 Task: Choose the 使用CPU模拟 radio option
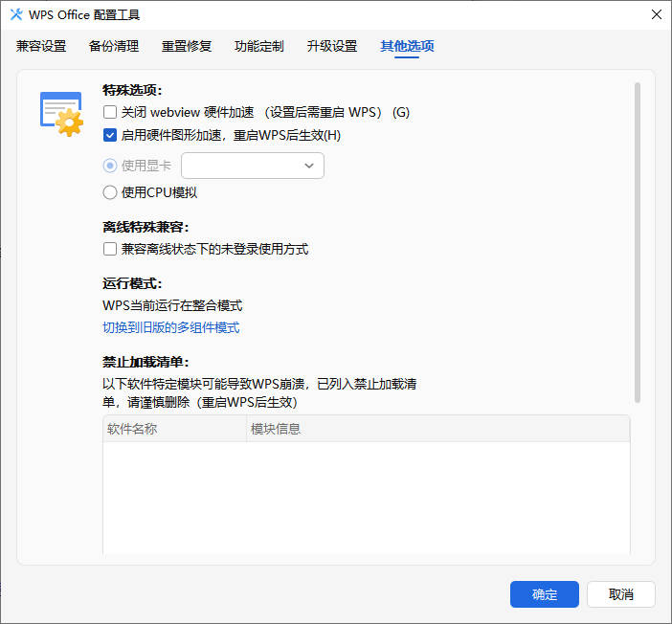tap(110, 192)
